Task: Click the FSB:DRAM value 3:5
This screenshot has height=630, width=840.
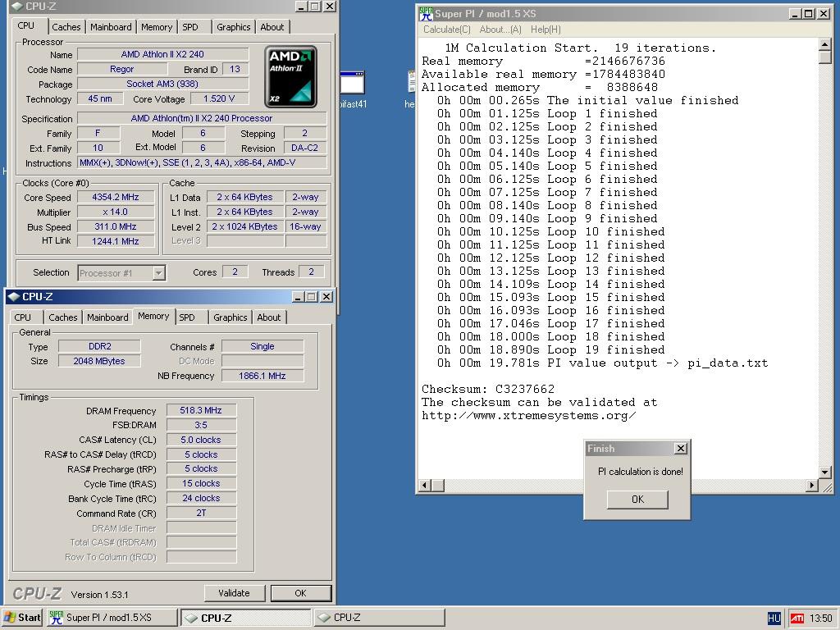Action: [x=201, y=425]
